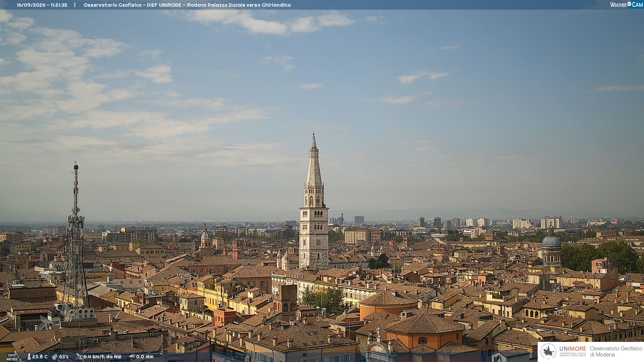Click the Ghirlandina tower spire
This screenshot has width=644, height=362.
coord(314,161)
